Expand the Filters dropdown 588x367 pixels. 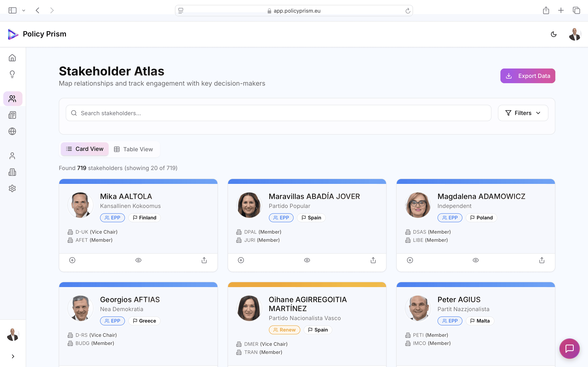point(523,113)
